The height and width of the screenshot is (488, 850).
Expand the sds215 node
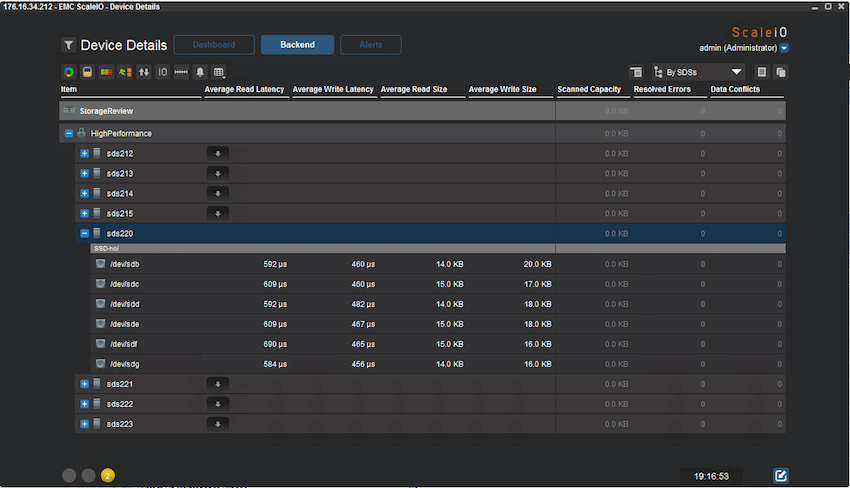85,214
